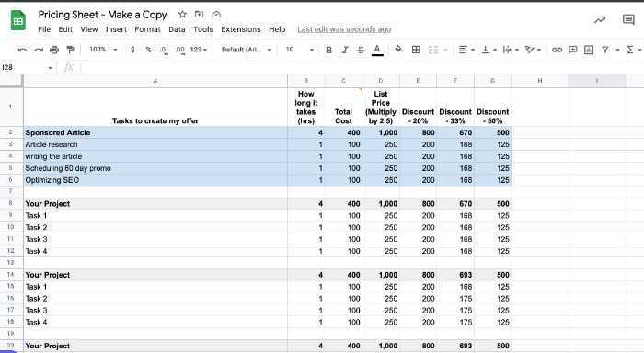The height and width of the screenshot is (353, 644).
Task: Click the Functions sigma icon
Action: coord(630,50)
